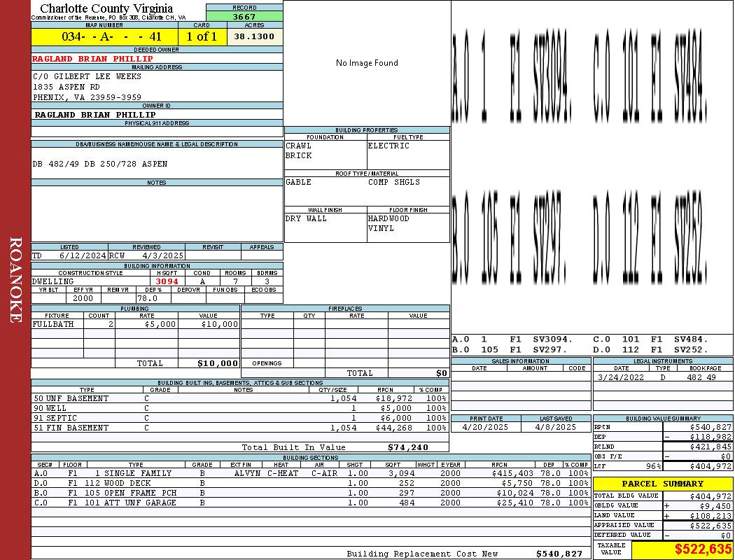Select effective year 2000 in building information
The width and height of the screenshot is (735, 560).
pyautogui.click(x=83, y=298)
